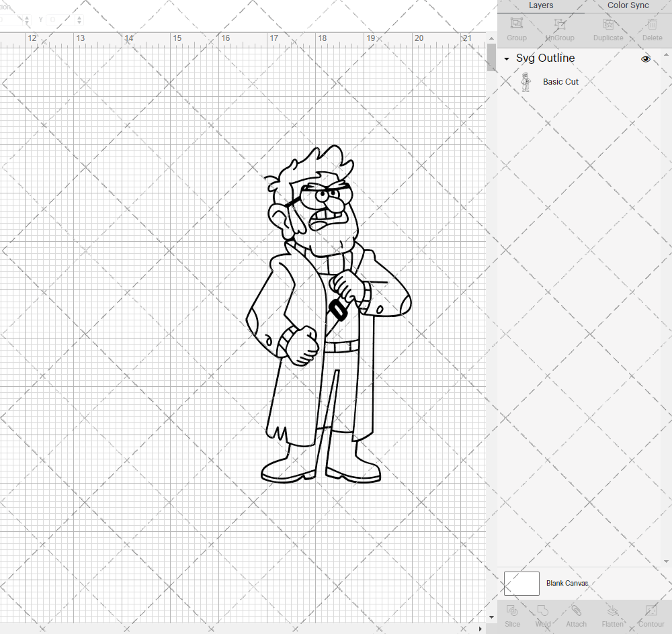Viewport: 672px width, 634px height.
Task: Click canvas vertical scrollbar down arrow
Action: (x=491, y=617)
